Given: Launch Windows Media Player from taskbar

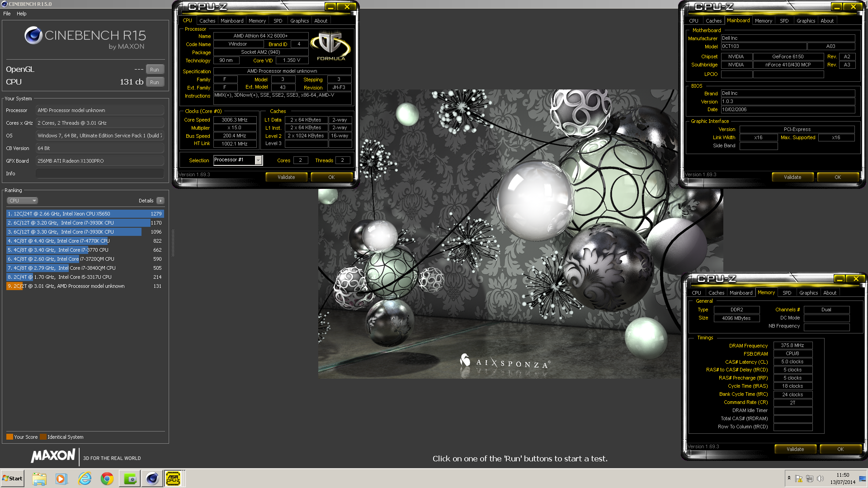Looking at the screenshot, I should (61, 479).
